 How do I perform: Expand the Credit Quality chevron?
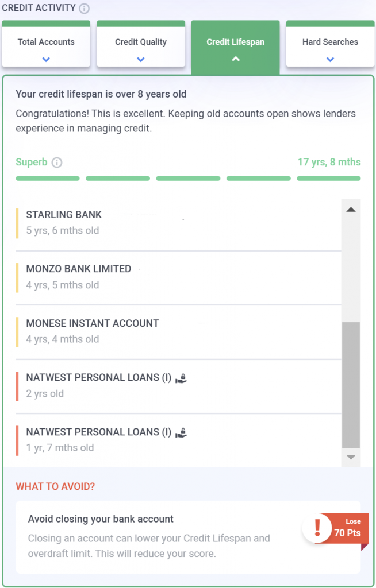coord(141,59)
